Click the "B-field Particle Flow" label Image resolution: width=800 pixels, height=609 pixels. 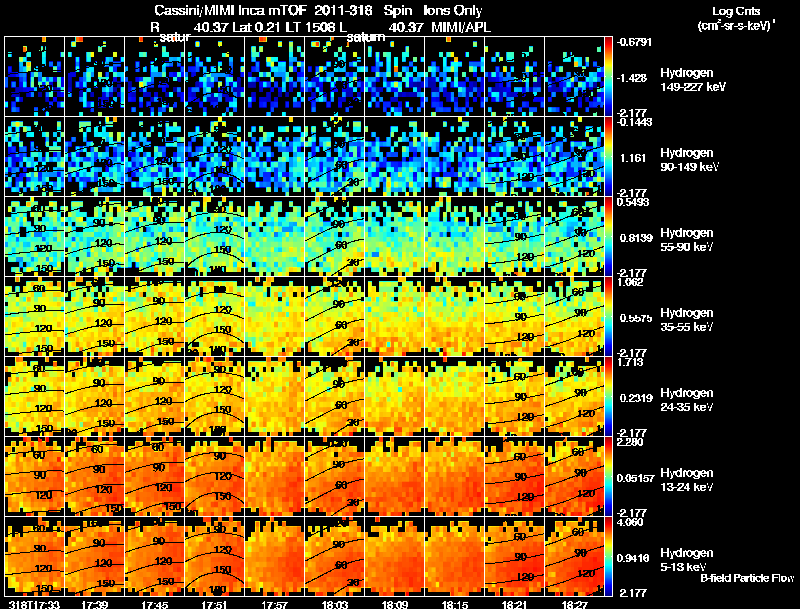(x=747, y=578)
